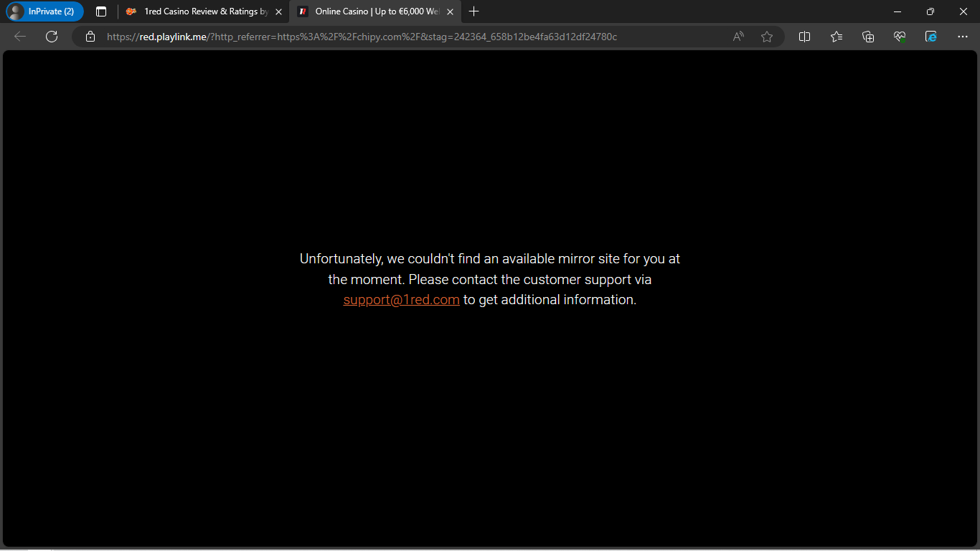The height and width of the screenshot is (551, 980).
Task: Add this page to favorites star
Action: pos(767,37)
